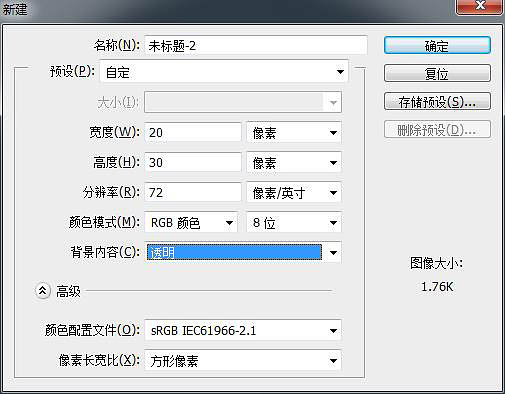
Task: Click the 存储预设(S)... button
Action: click(x=437, y=101)
